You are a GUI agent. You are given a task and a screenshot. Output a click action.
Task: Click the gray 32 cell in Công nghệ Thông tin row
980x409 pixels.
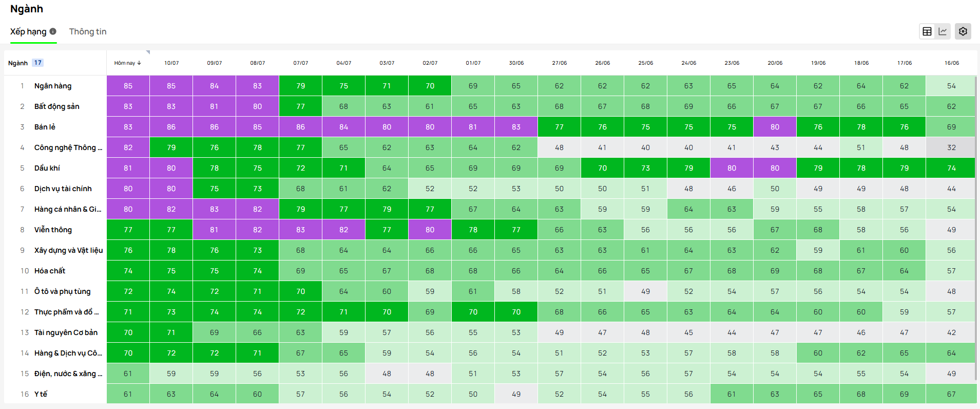[951, 147]
